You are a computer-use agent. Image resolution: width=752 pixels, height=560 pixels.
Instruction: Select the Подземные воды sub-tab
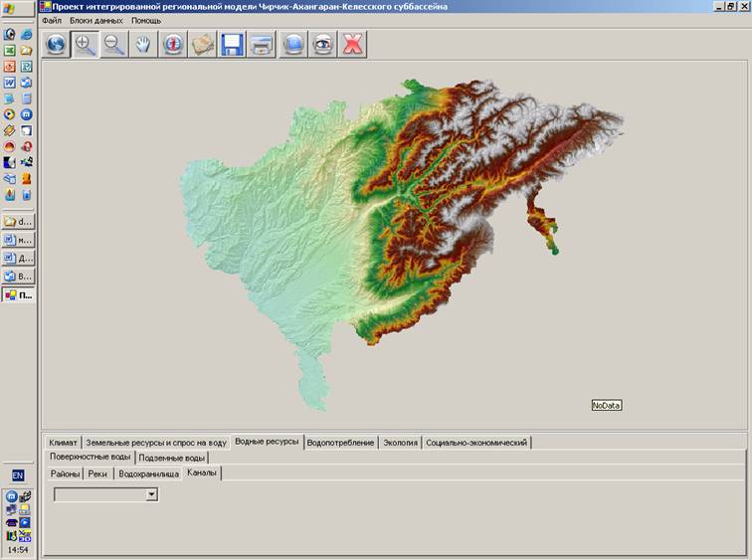(172, 458)
